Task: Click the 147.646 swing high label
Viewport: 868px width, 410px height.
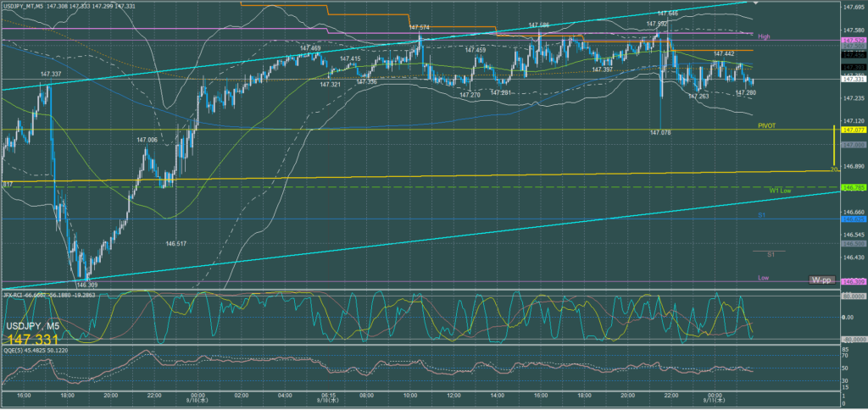Action: click(x=667, y=14)
